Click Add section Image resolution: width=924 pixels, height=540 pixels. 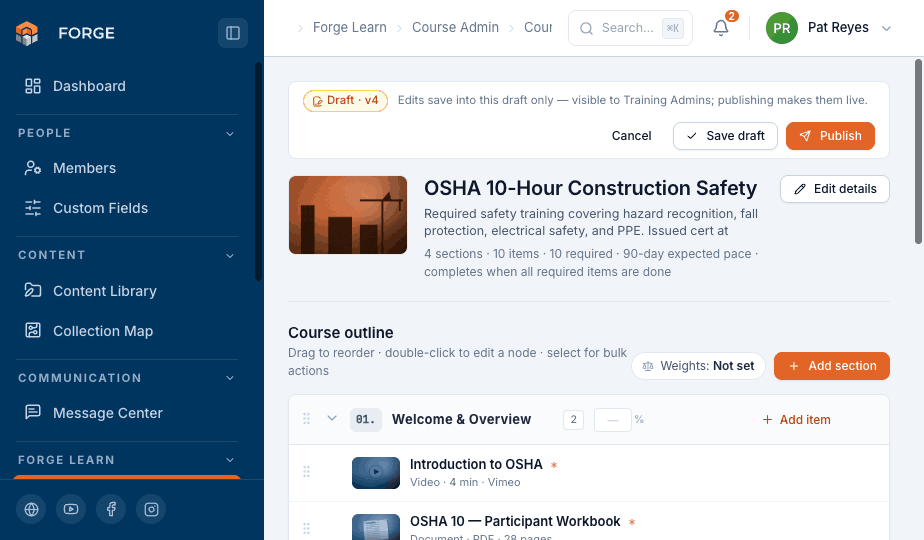tap(831, 366)
